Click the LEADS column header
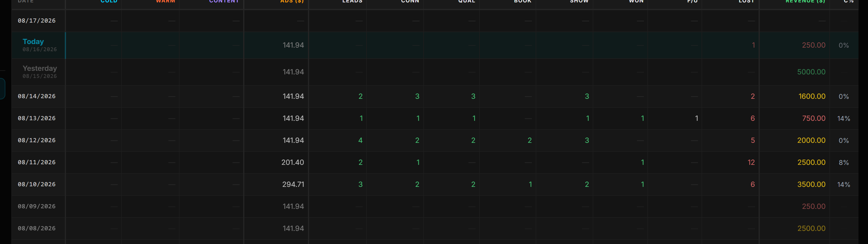 [x=352, y=1]
